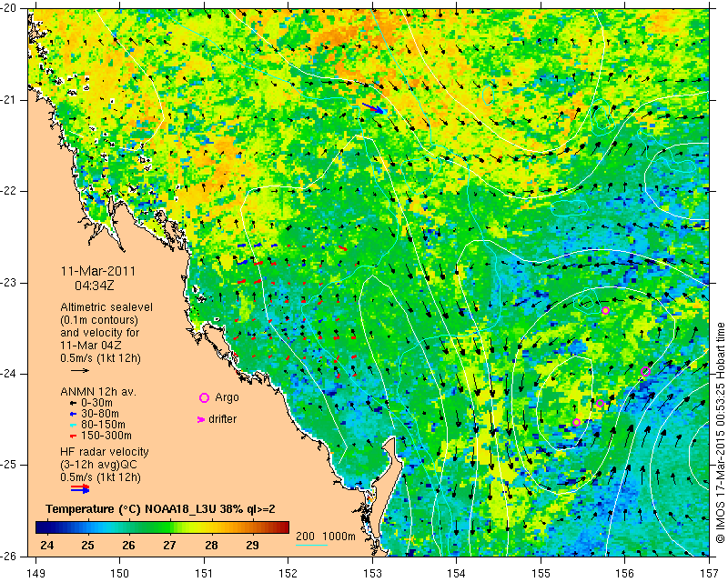Screen dimensions: 728x582
Task: Click the time label 04:34Z
Action: pos(95,286)
